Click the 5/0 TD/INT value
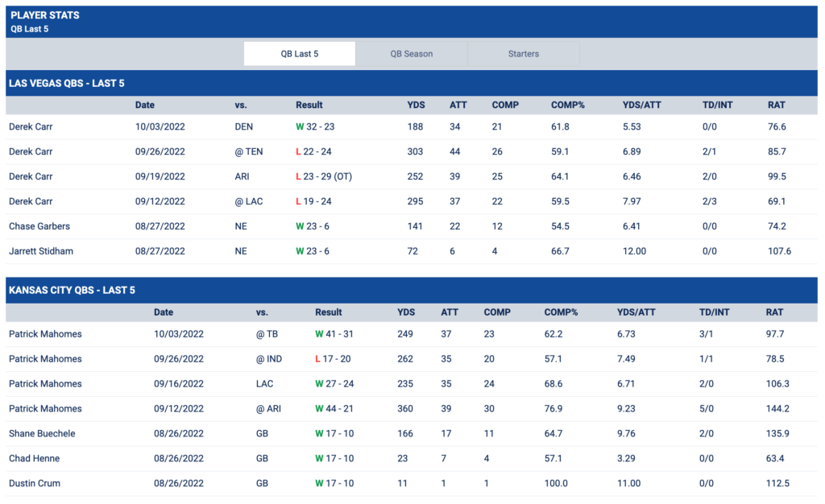The width and height of the screenshot is (825, 504). [706, 409]
